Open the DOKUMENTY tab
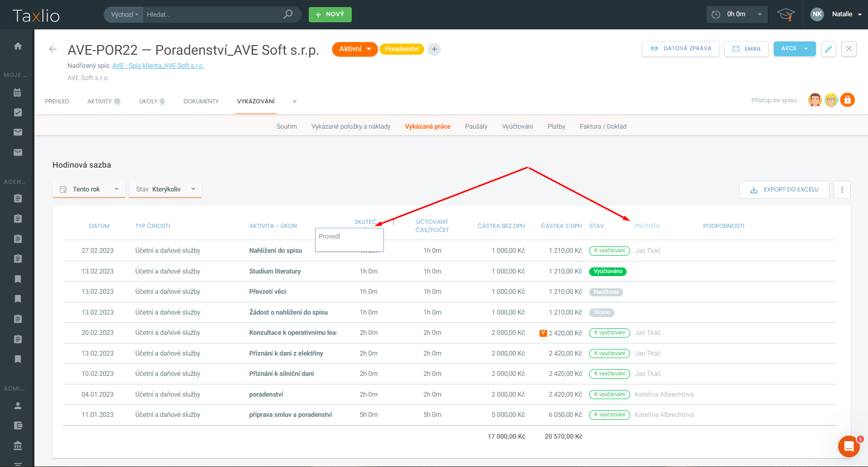Image resolution: width=868 pixels, height=467 pixels. (201, 101)
